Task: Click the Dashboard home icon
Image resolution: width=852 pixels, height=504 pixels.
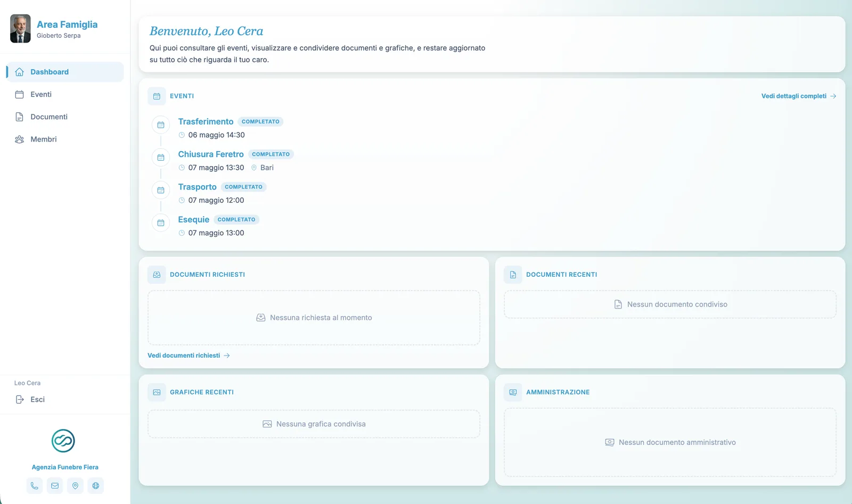Action: pyautogui.click(x=20, y=72)
